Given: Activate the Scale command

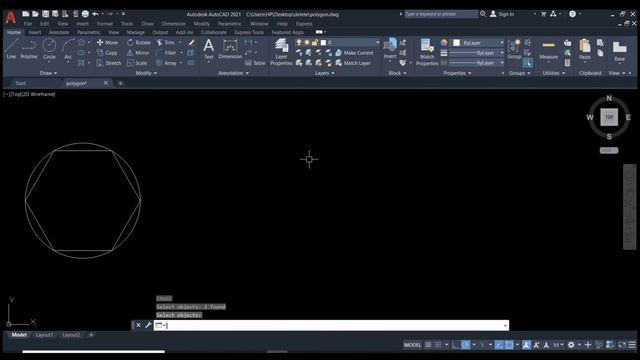Looking at the screenshot, I should (x=137, y=63).
